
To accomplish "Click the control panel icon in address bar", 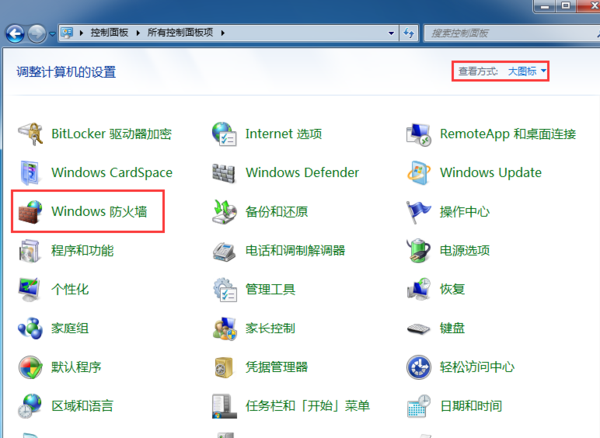I will pyautogui.click(x=67, y=33).
